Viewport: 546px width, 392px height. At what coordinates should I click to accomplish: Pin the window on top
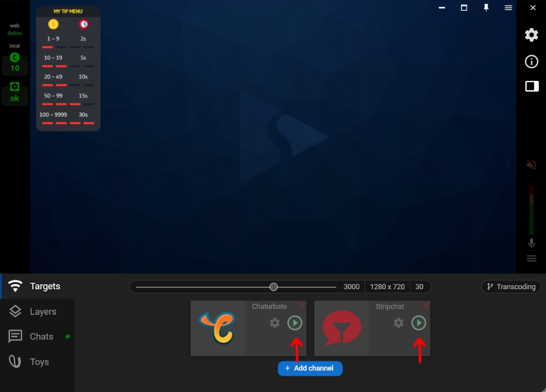click(x=486, y=8)
